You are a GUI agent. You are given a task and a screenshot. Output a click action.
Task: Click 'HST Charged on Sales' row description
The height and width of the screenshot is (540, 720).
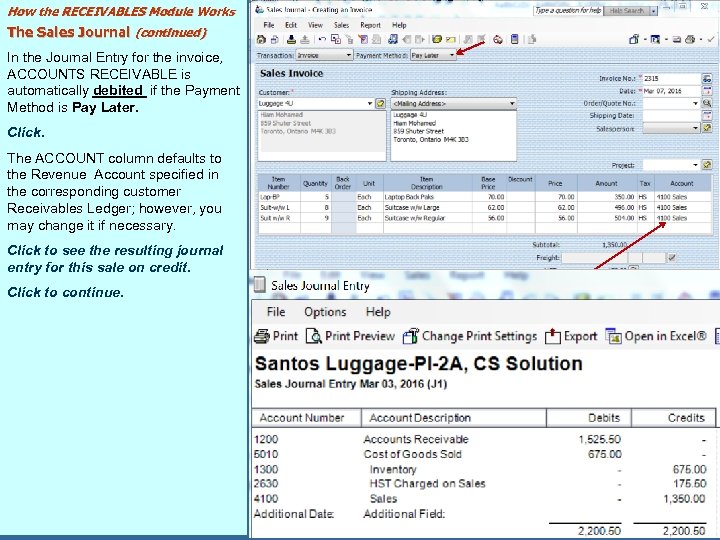coord(427,484)
